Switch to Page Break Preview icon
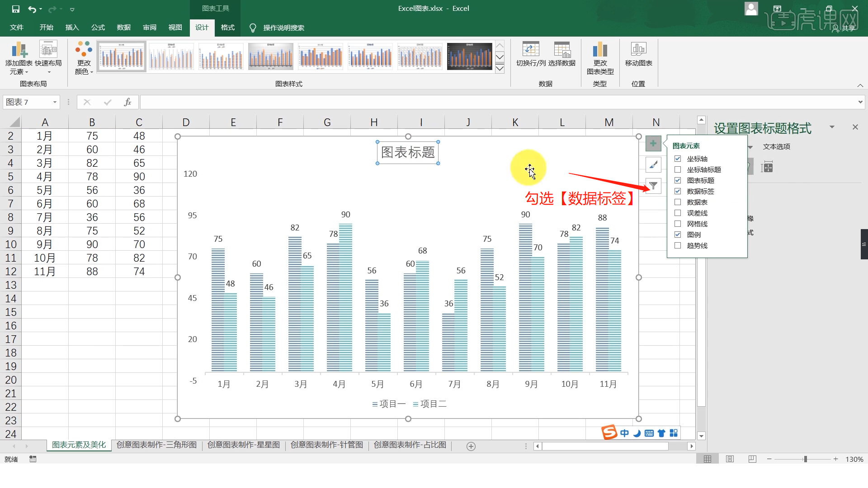 point(752,459)
